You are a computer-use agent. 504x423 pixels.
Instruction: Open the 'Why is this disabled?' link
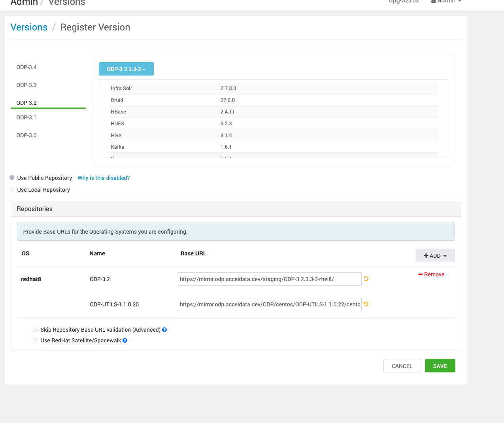click(x=104, y=178)
